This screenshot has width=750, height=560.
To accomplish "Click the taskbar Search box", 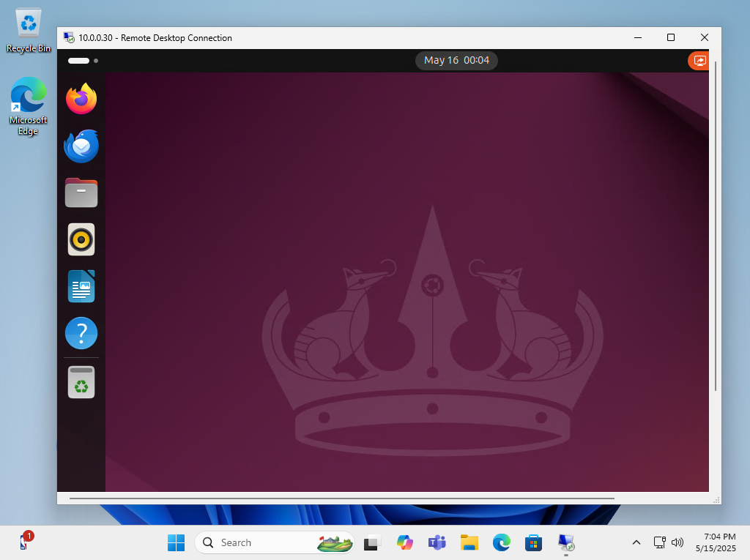I will pyautogui.click(x=275, y=542).
